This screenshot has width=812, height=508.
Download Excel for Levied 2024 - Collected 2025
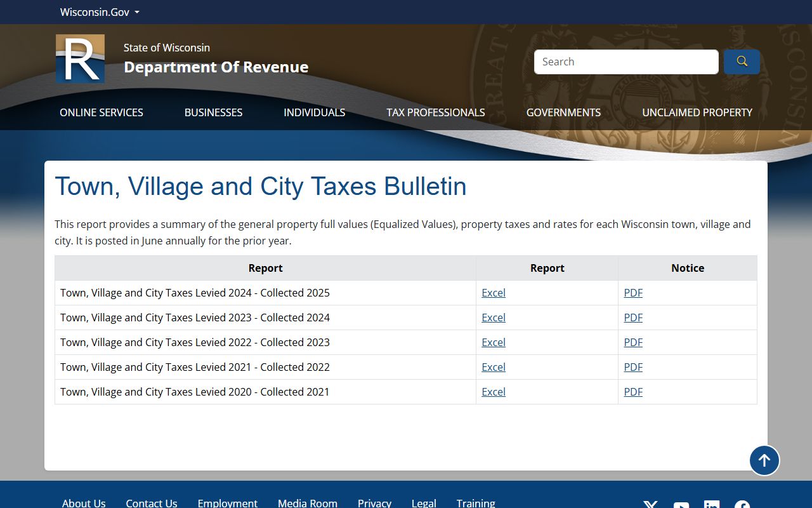pyautogui.click(x=494, y=293)
